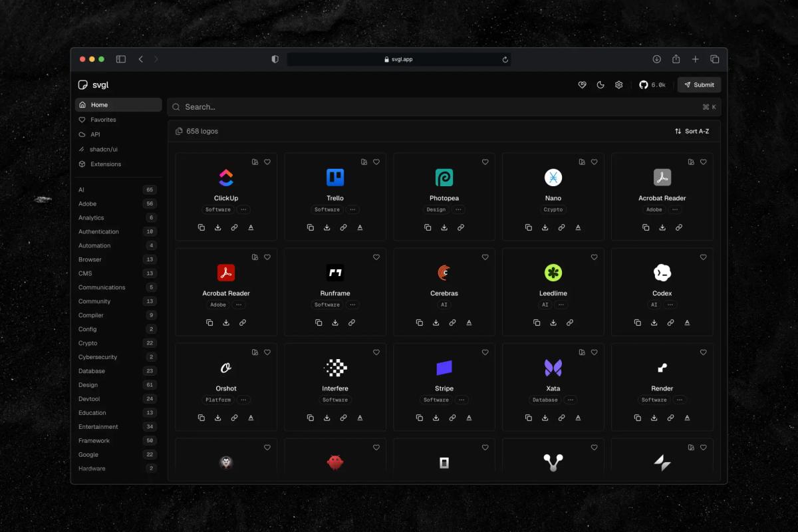Favorite the Stripe logo
Image resolution: width=798 pixels, height=532 pixels.
[485, 352]
